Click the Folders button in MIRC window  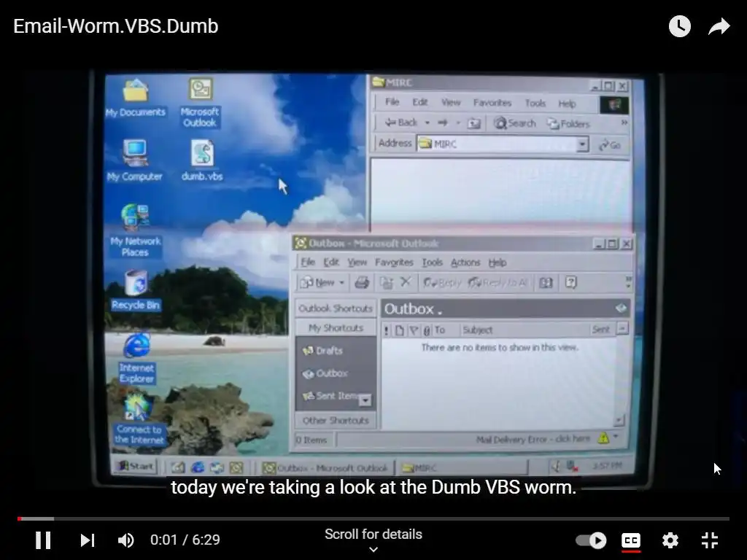click(568, 124)
